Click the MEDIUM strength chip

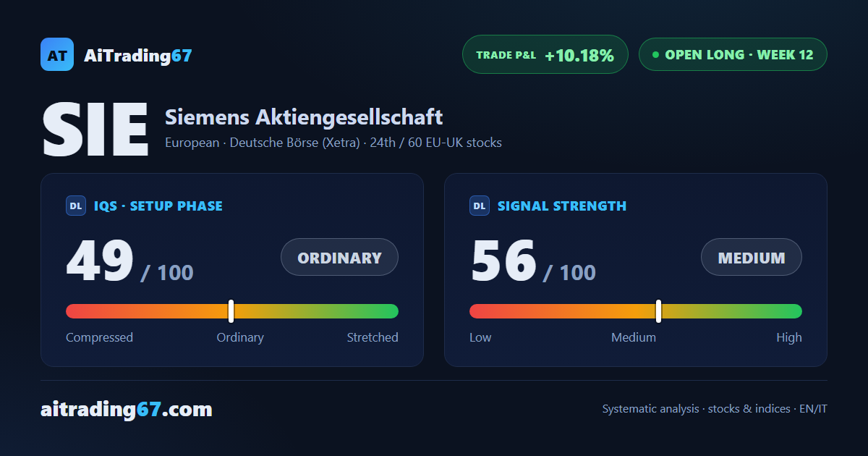click(752, 257)
